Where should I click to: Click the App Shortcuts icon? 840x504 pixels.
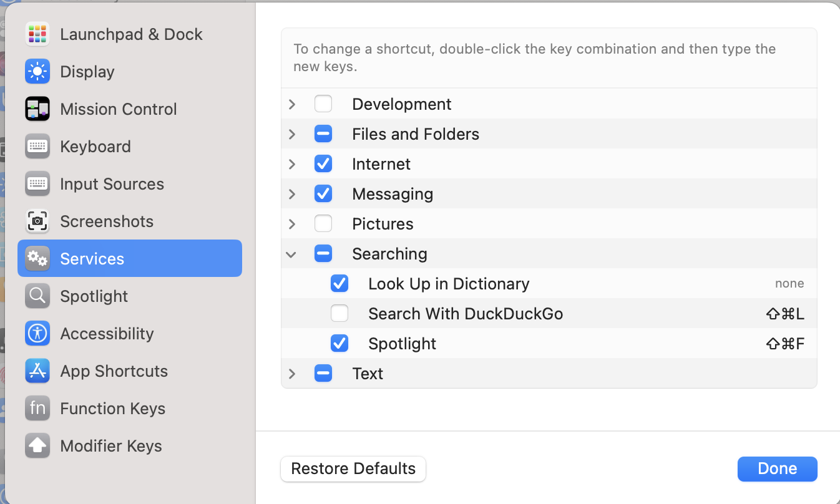pos(37,371)
